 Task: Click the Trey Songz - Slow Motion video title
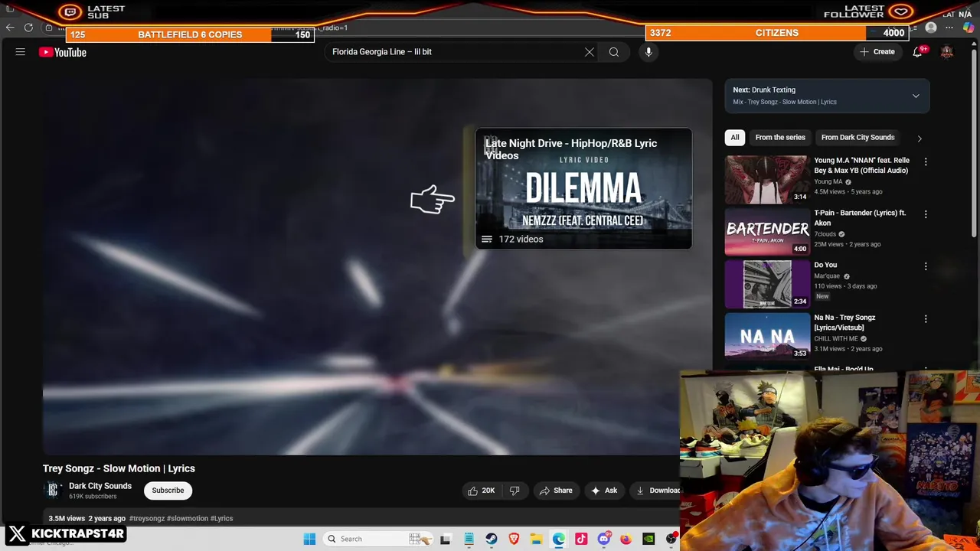[119, 468]
